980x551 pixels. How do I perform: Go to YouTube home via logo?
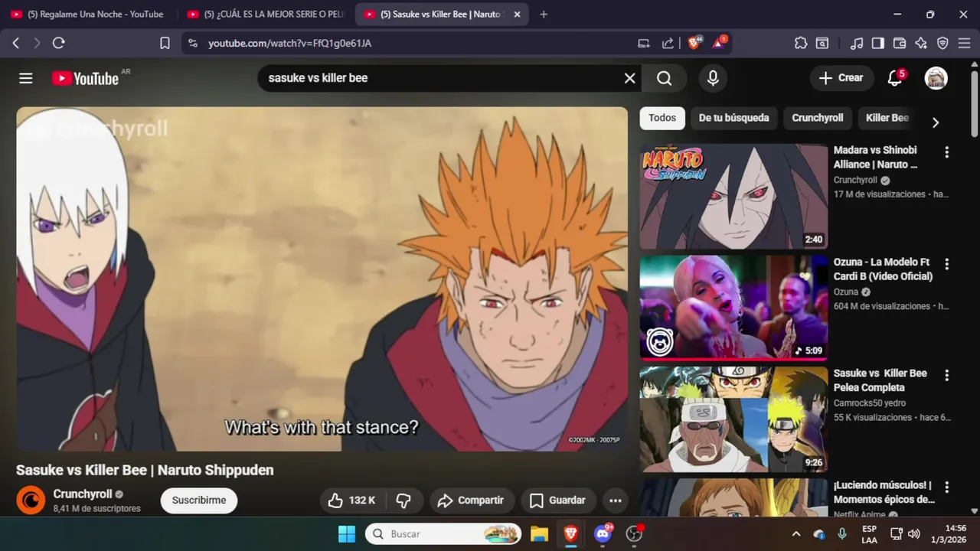click(85, 78)
